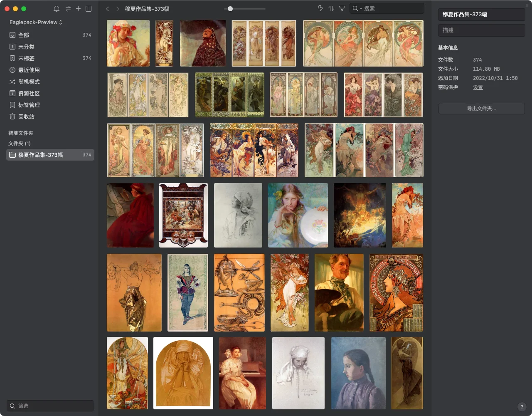The width and height of the screenshot is (532, 416).
Task: Open 资源社区 in the sidebar
Action: (x=50, y=93)
